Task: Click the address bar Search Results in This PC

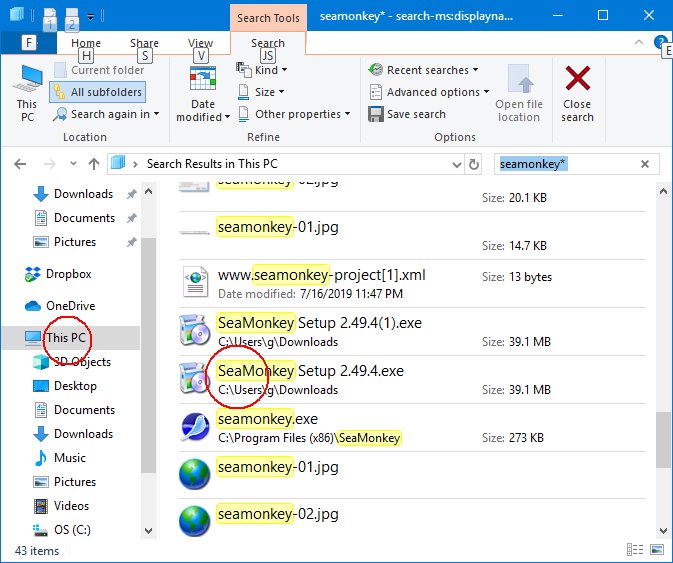Action: tap(212, 163)
